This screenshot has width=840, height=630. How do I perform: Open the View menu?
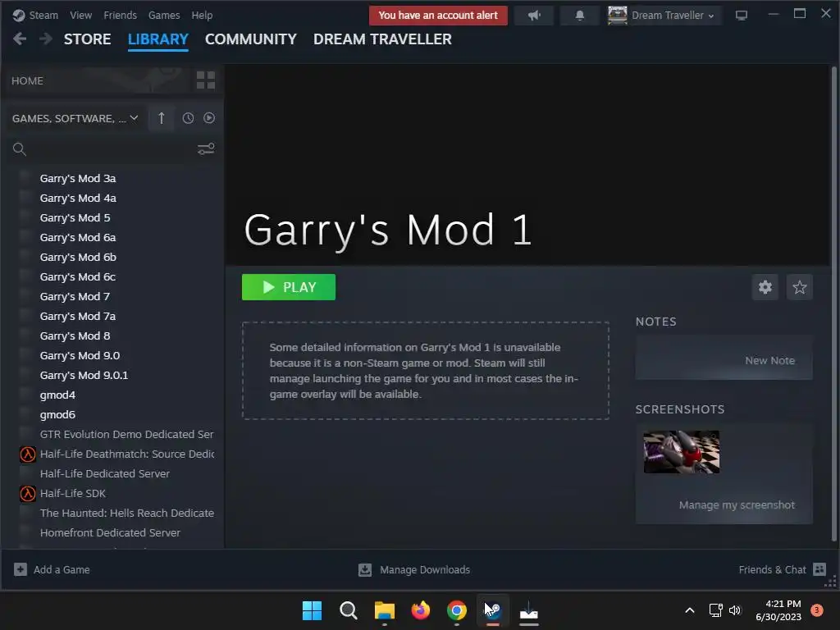pyautogui.click(x=80, y=15)
